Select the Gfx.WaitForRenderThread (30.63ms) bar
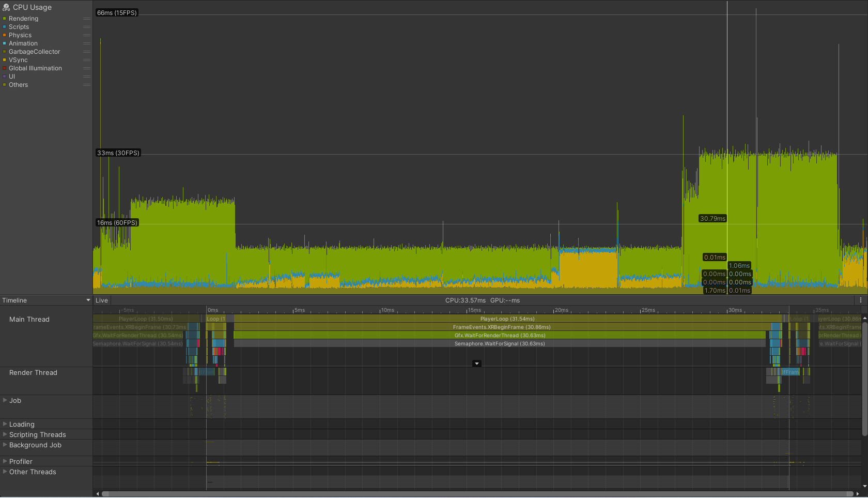The height and width of the screenshot is (498, 868). [x=500, y=336]
